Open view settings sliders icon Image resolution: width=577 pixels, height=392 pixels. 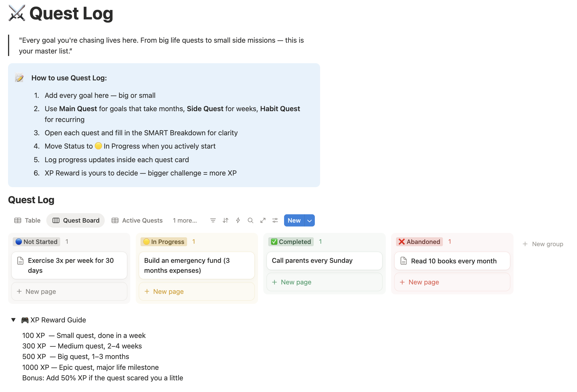click(275, 220)
